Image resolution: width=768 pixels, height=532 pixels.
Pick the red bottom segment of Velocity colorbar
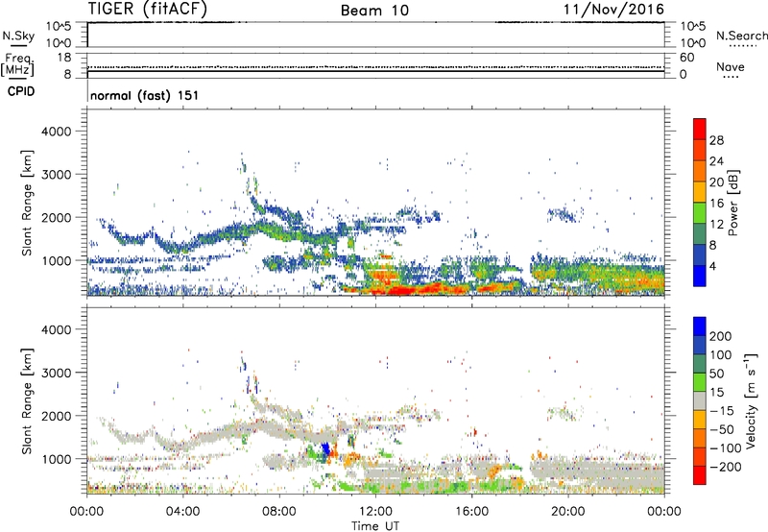[x=700, y=475]
